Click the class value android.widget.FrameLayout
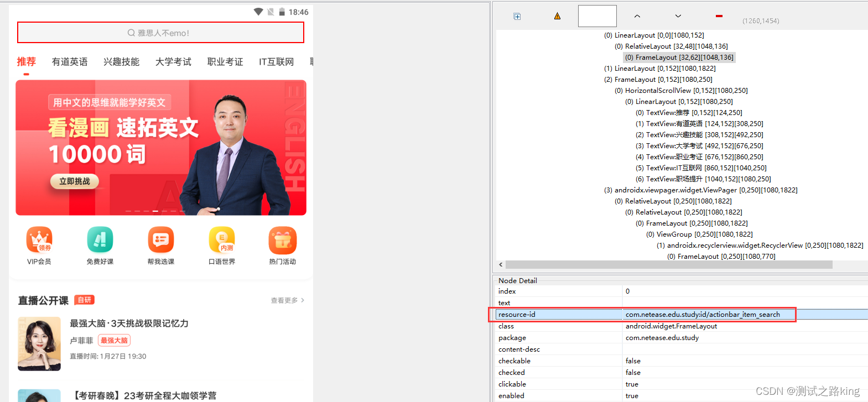This screenshot has height=402, width=868. [671, 326]
